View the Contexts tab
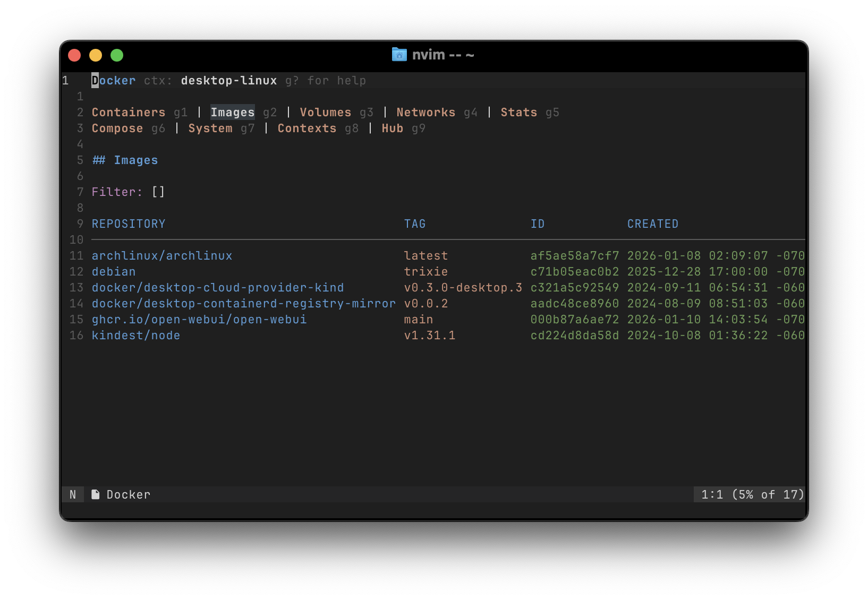Image resolution: width=868 pixels, height=600 pixels. [307, 128]
